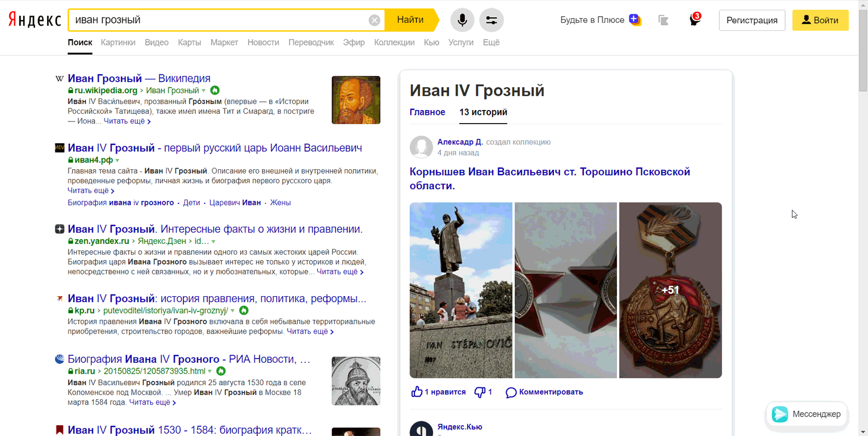The image size is (868, 436).
Task: Open notifications bell with 3 badge
Action: pyautogui.click(x=694, y=20)
